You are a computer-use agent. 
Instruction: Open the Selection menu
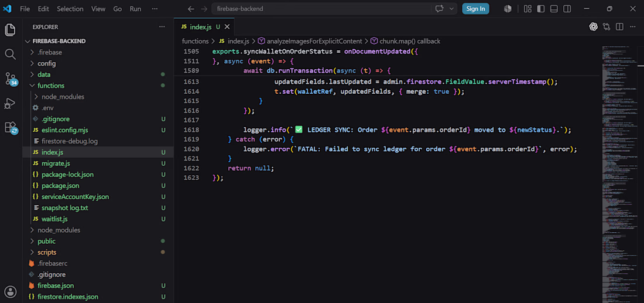[x=70, y=9]
